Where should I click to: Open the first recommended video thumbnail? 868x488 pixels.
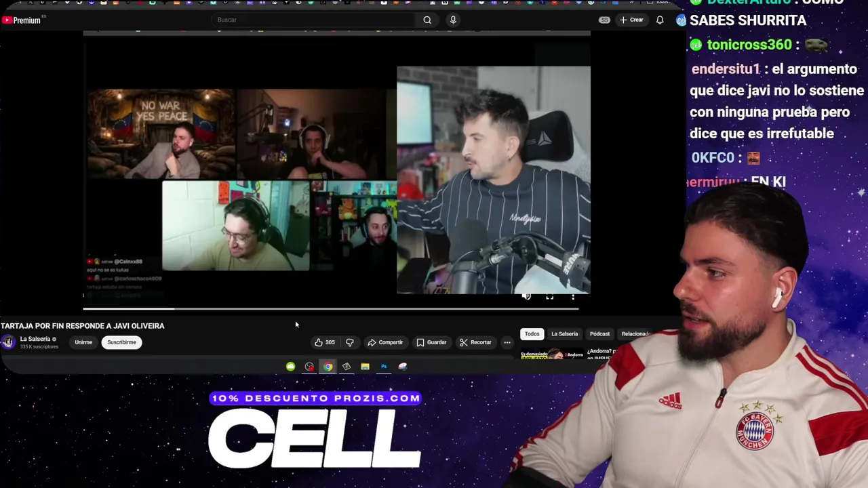point(551,354)
